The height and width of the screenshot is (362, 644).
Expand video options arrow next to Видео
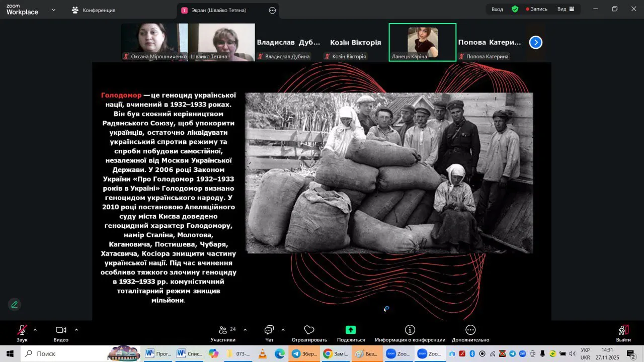coord(76,330)
